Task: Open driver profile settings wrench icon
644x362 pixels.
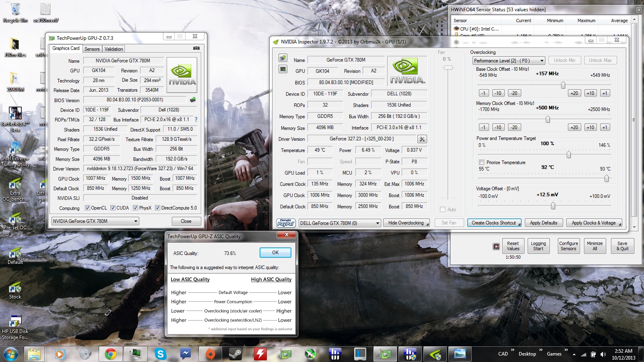Action: (422, 139)
